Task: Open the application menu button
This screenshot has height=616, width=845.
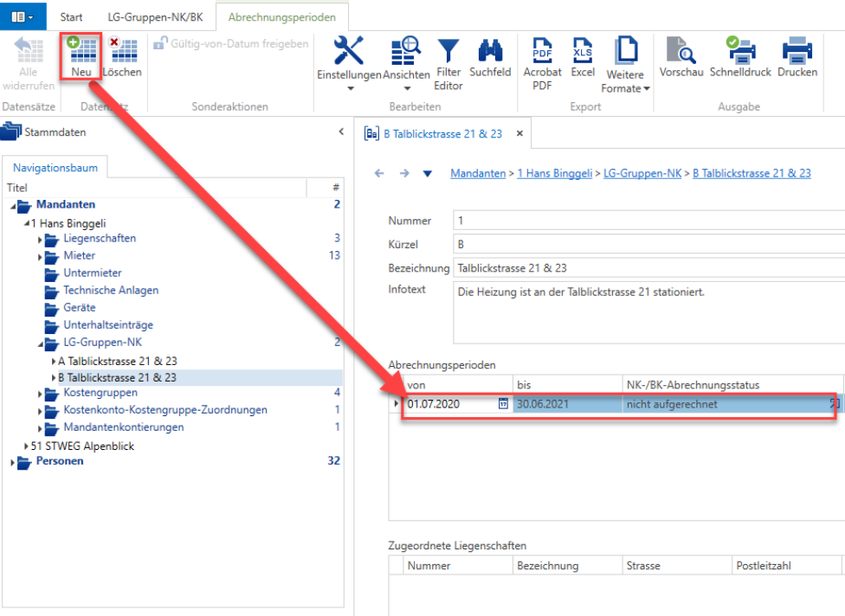Action: click(23, 16)
